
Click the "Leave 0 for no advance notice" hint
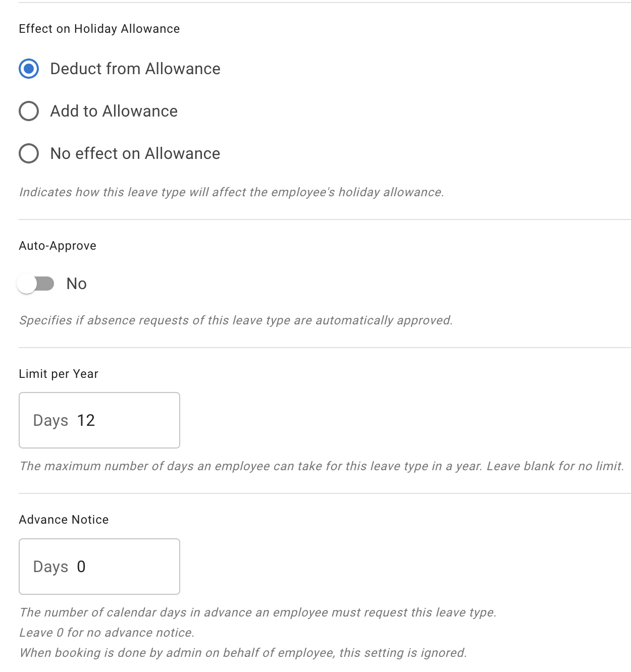click(x=107, y=633)
